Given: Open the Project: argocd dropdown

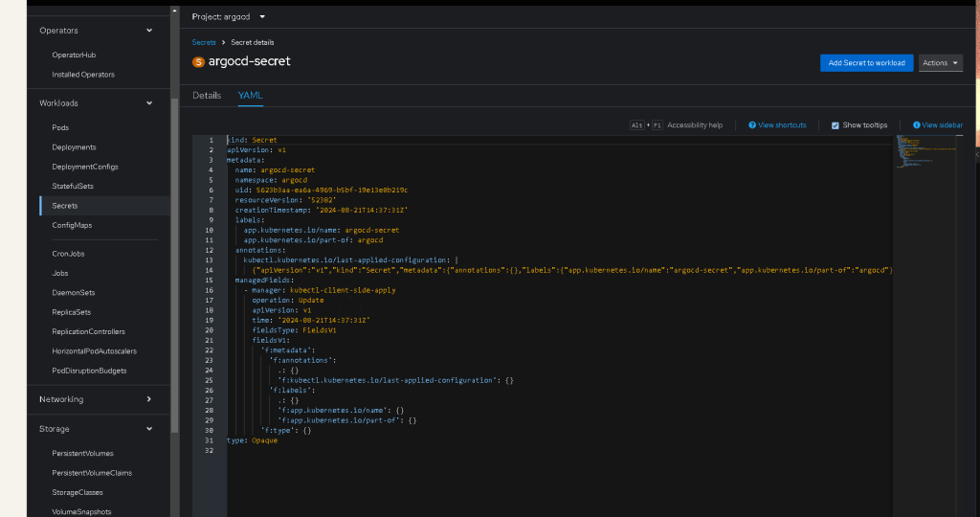Looking at the screenshot, I should (x=228, y=17).
